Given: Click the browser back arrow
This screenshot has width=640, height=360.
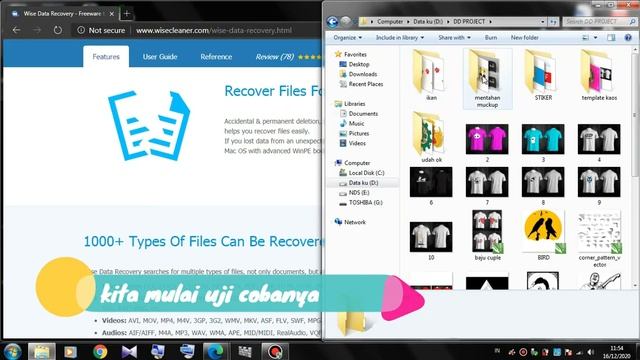Looking at the screenshot, I should (16, 30).
